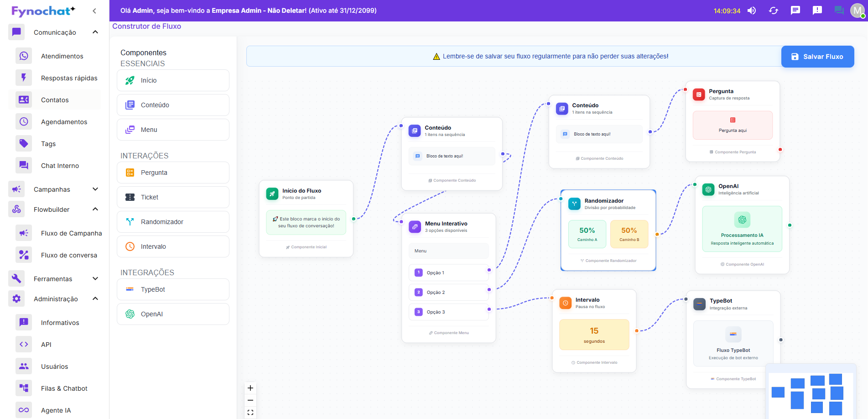Click the fit view canvas icon
The height and width of the screenshot is (419, 868).
tap(250, 412)
